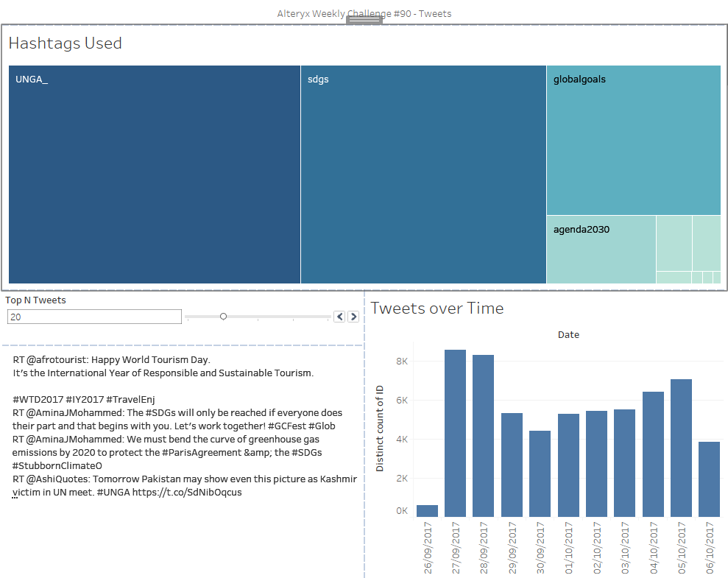The height and width of the screenshot is (578, 728).
Task: Select the 05/10/2017 bar
Action: (681, 448)
